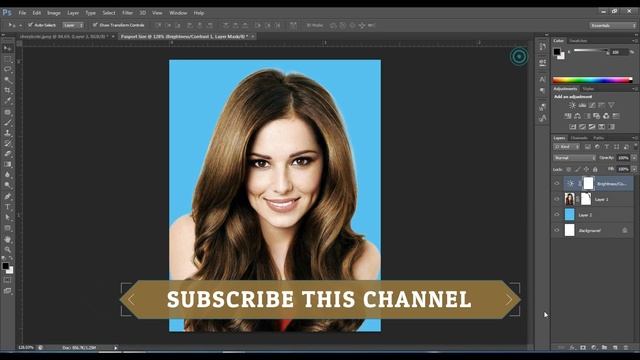The height and width of the screenshot is (360, 640).
Task: Open the Image menu
Action: (54, 13)
